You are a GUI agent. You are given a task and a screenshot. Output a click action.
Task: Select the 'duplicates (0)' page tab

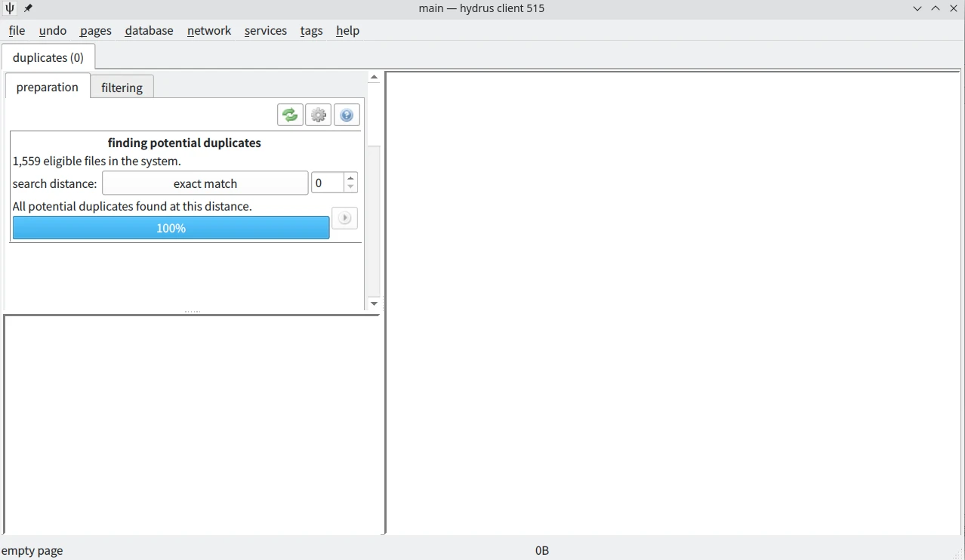tap(48, 57)
